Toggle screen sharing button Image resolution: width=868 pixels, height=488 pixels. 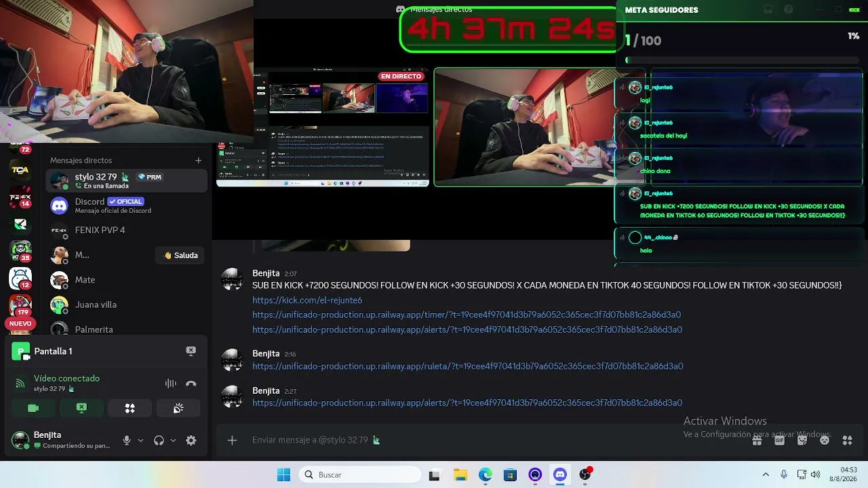(x=81, y=408)
